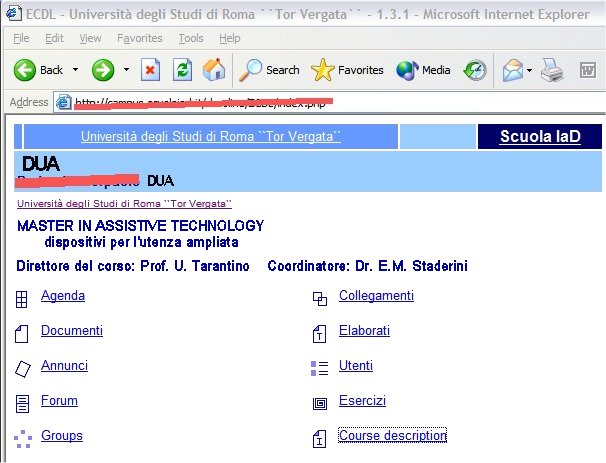The image size is (606, 463).
Task: Click the Università degli Studi header link
Action: pos(211,136)
